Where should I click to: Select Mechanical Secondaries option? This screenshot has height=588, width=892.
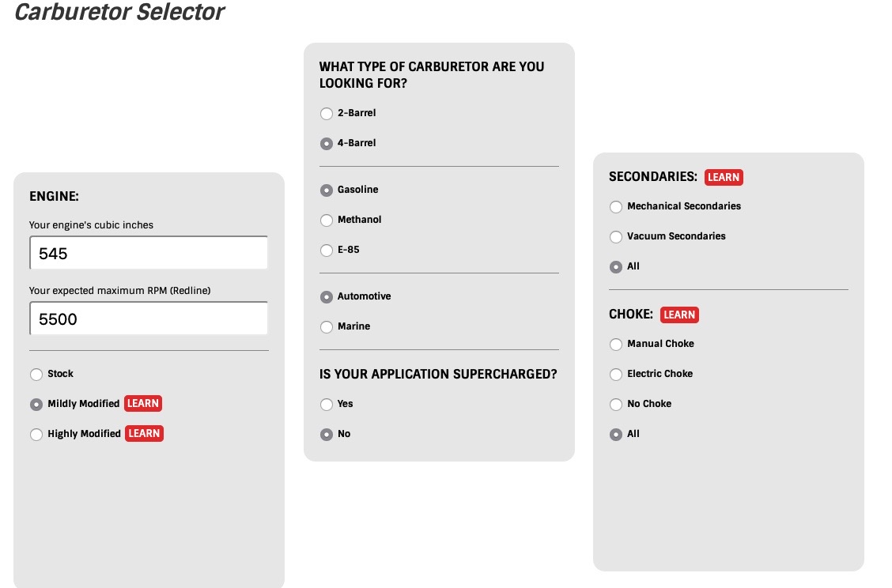coord(616,207)
